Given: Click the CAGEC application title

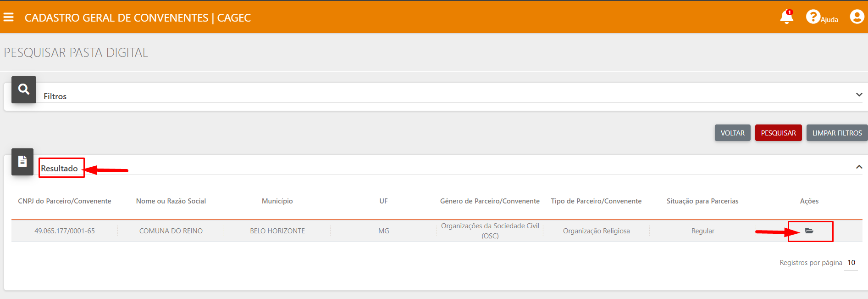Looking at the screenshot, I should (138, 18).
